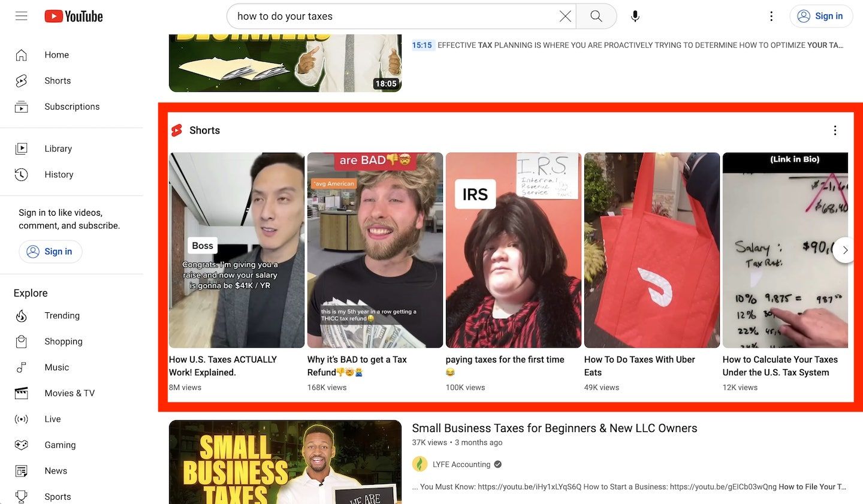Viewport: 863px width, 504px height.
Task: Open the Music section
Action: coord(57,367)
